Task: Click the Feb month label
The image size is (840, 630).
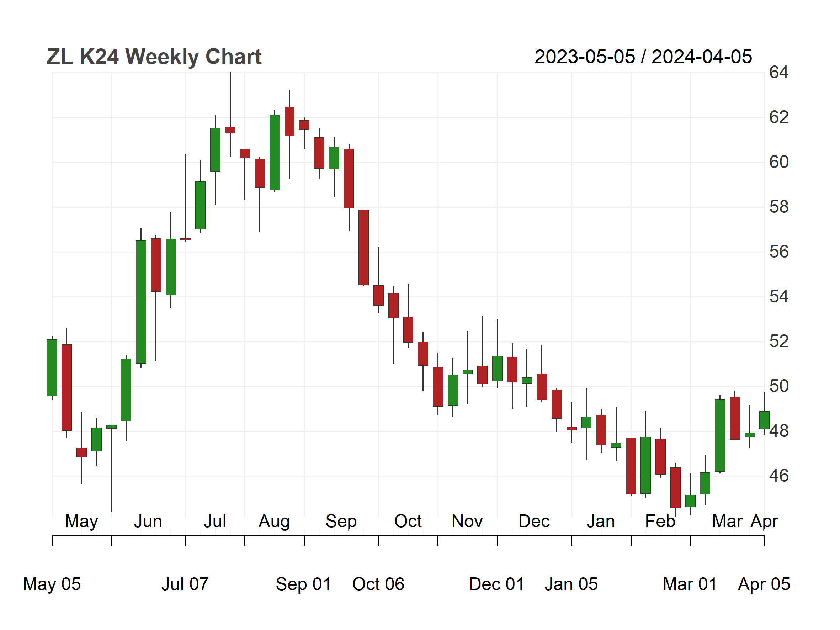Action: tap(660, 522)
